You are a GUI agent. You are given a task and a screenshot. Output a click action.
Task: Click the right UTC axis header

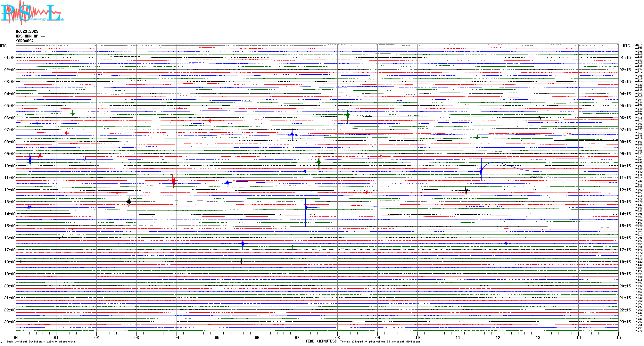tap(626, 46)
